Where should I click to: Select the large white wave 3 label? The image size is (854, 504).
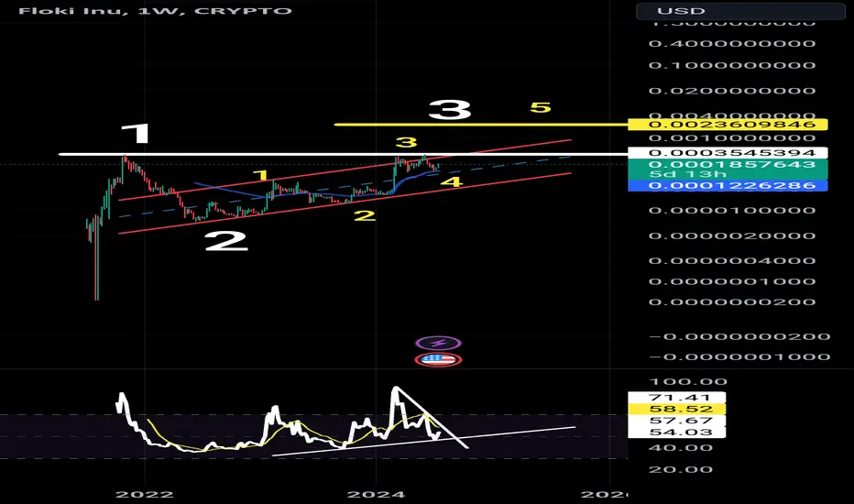[x=450, y=110]
